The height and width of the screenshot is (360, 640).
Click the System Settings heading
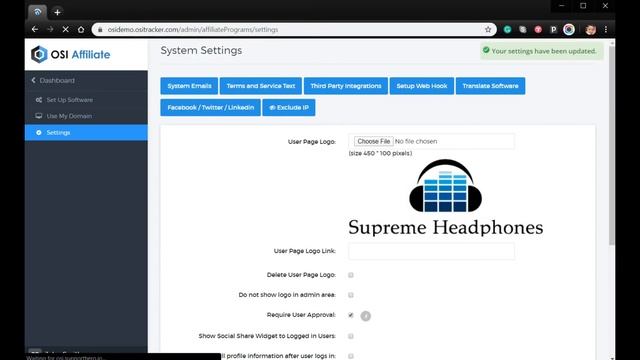click(x=201, y=51)
